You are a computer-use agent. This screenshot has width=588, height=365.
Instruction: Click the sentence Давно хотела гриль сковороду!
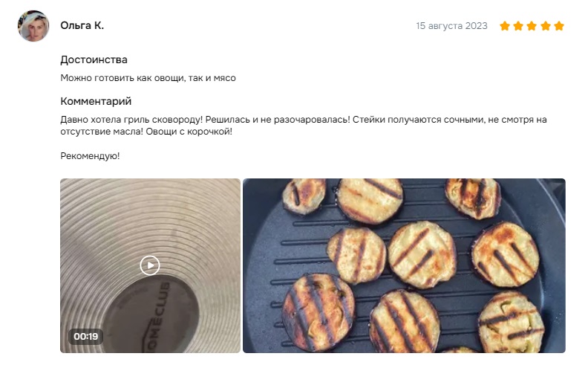[x=131, y=120]
